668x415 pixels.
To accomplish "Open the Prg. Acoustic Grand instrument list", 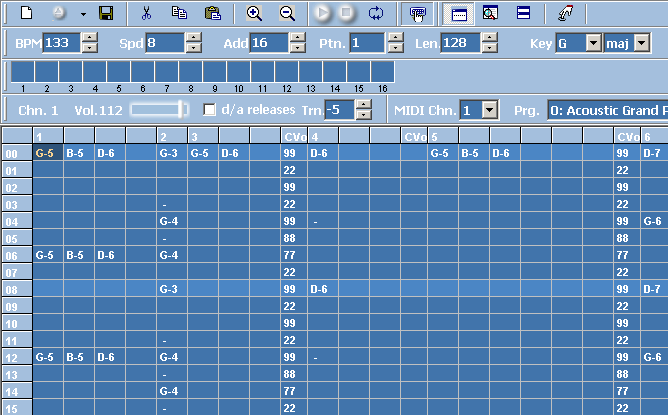I will point(608,110).
